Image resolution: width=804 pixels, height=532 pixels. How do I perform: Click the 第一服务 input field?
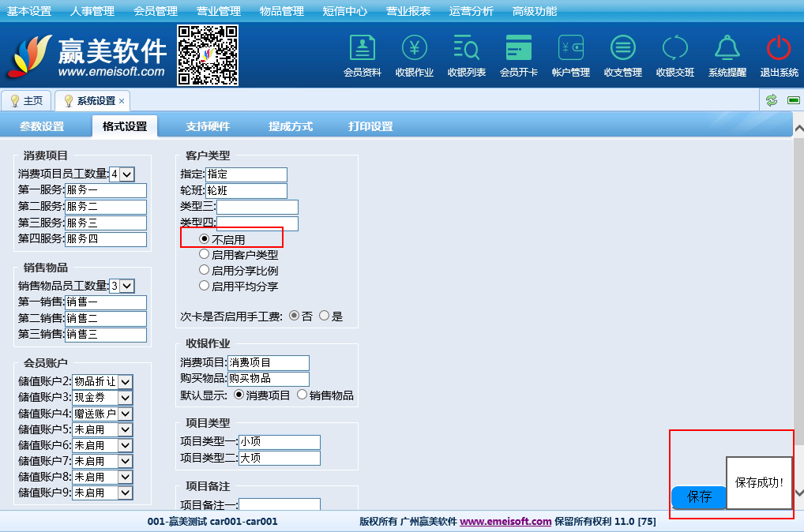pyautogui.click(x=106, y=190)
